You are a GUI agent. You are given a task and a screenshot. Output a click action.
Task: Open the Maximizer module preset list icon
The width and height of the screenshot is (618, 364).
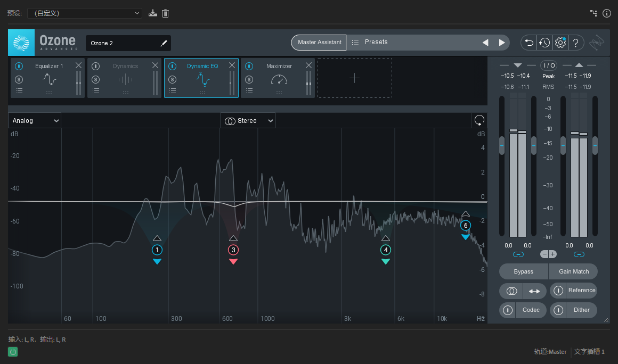click(x=249, y=91)
